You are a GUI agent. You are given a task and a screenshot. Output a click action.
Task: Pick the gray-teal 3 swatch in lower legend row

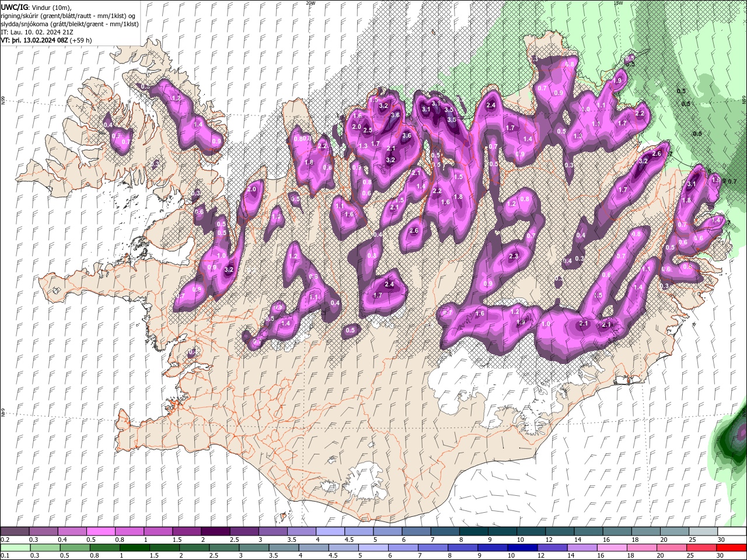coord(254,548)
